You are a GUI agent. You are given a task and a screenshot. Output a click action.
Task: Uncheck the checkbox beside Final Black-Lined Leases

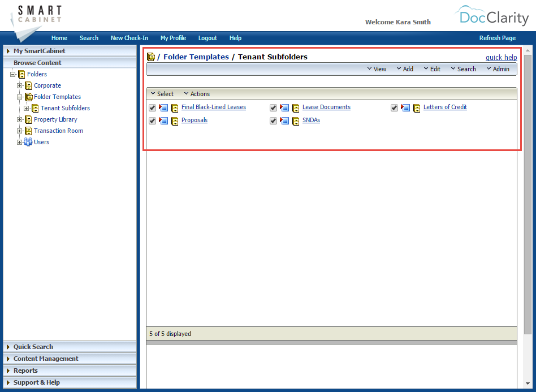pos(152,107)
